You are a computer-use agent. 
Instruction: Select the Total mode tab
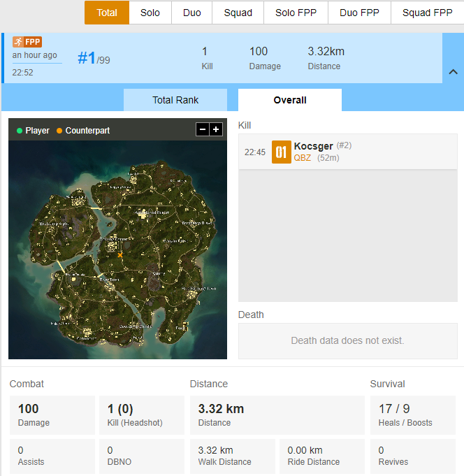[x=107, y=13]
